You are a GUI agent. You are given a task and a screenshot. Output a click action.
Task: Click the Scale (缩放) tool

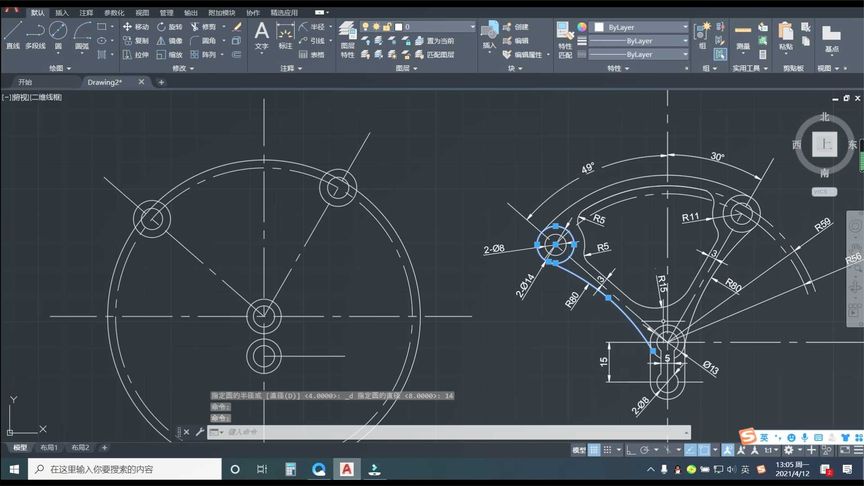(x=169, y=55)
